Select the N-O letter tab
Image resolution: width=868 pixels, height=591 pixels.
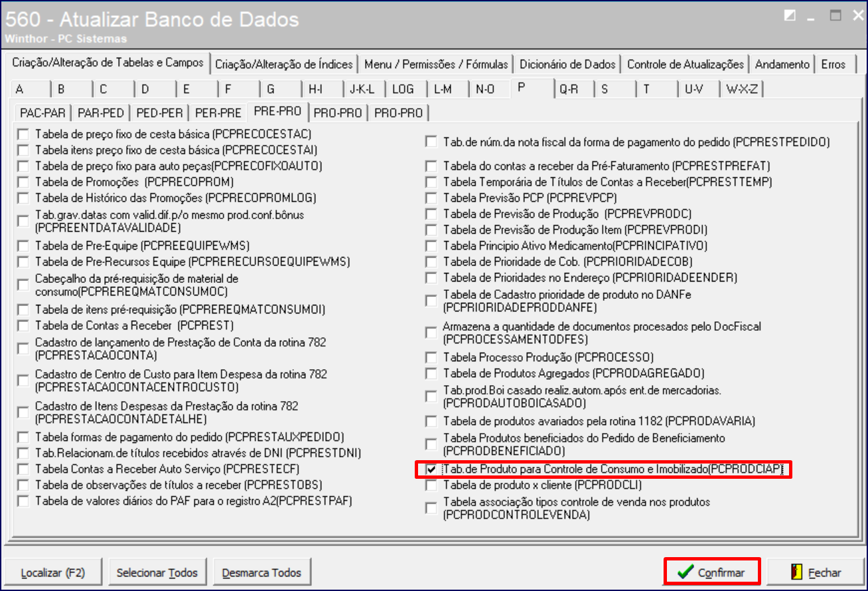tap(490, 89)
